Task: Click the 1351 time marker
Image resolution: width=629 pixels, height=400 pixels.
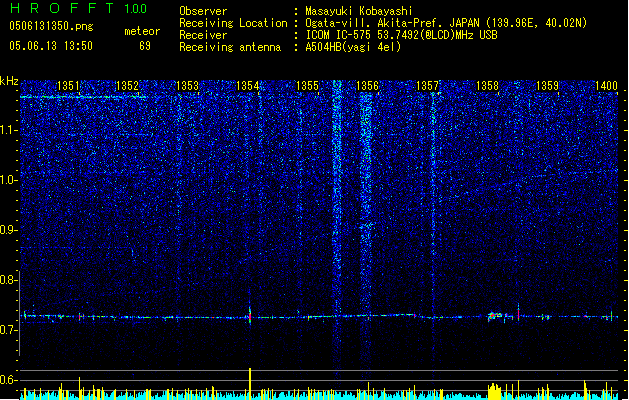Action: (68, 85)
